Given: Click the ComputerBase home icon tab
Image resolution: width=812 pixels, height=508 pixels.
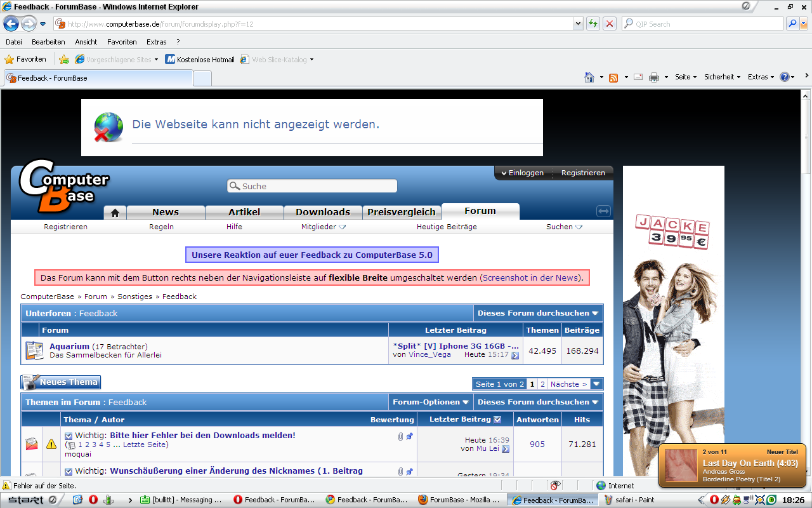Looking at the screenshot, I should click(115, 213).
